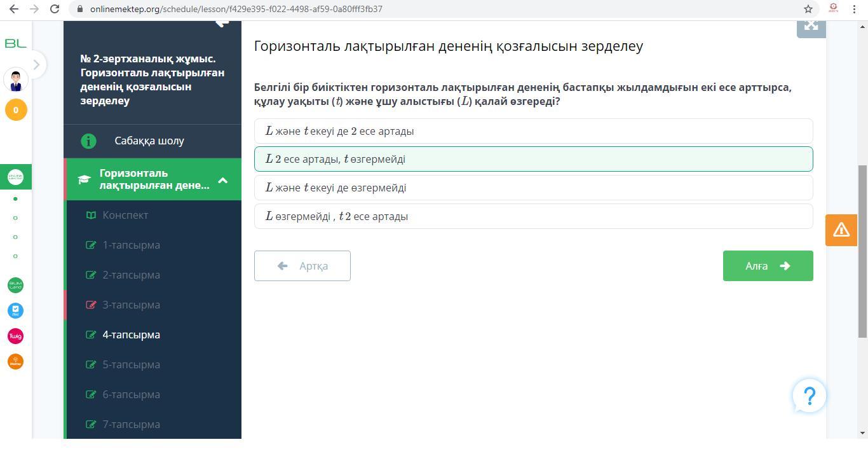Click the scrollbar down arrow
868x463 pixels.
point(863,433)
